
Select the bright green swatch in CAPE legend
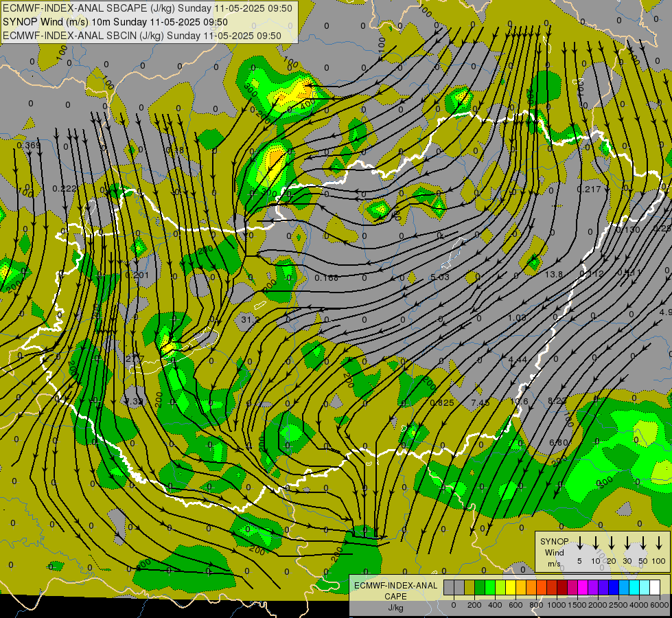[x=490, y=588]
